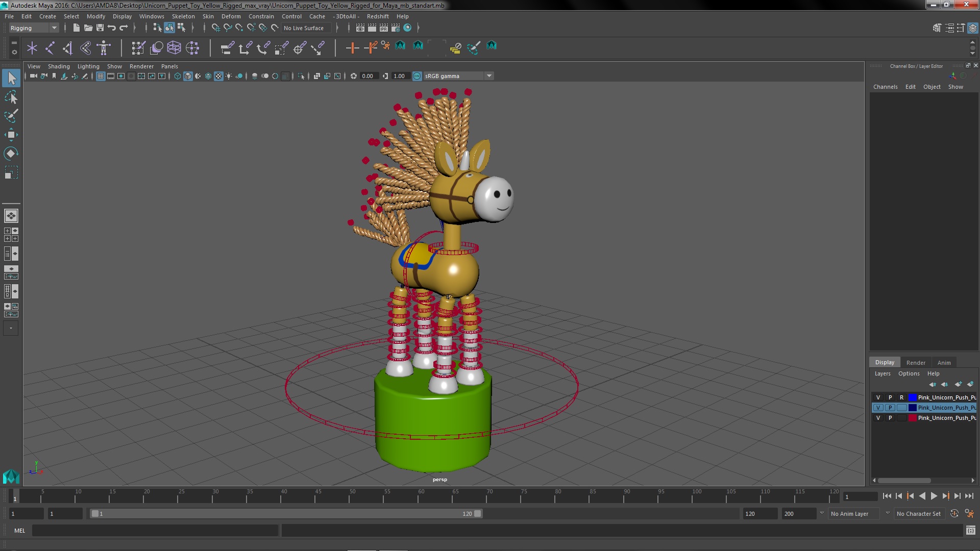Click the IPR render icon
The height and width of the screenshot is (551, 980).
[384, 28]
